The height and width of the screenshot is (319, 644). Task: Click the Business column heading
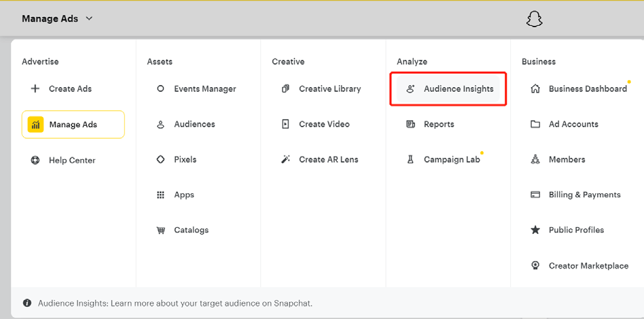[539, 62]
